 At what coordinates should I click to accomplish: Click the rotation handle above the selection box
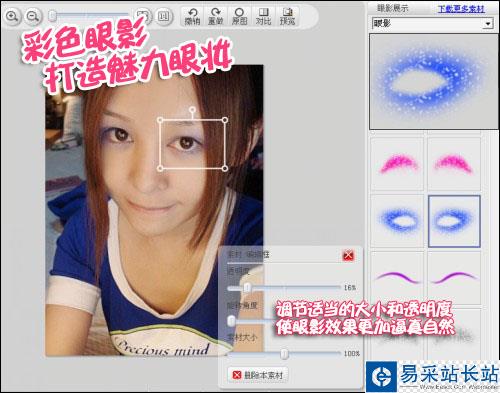point(192,109)
